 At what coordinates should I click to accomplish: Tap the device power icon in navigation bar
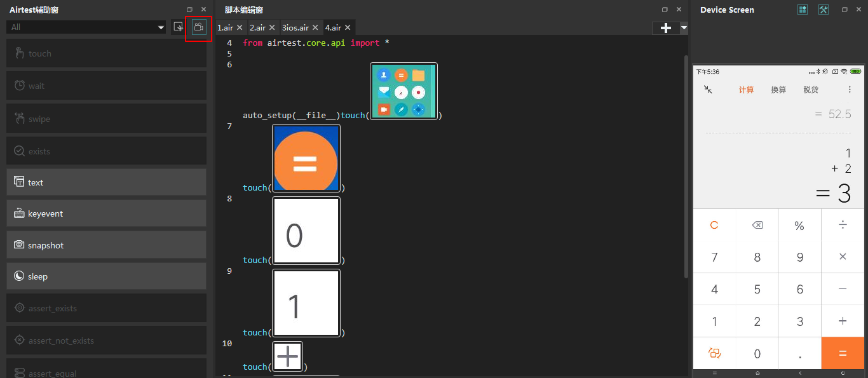[843, 373]
